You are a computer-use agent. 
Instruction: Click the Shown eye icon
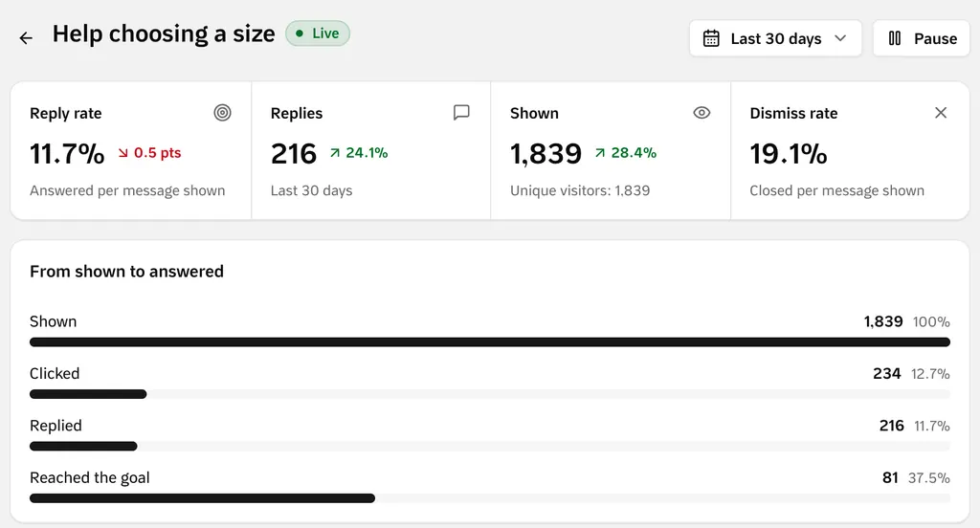click(x=702, y=113)
